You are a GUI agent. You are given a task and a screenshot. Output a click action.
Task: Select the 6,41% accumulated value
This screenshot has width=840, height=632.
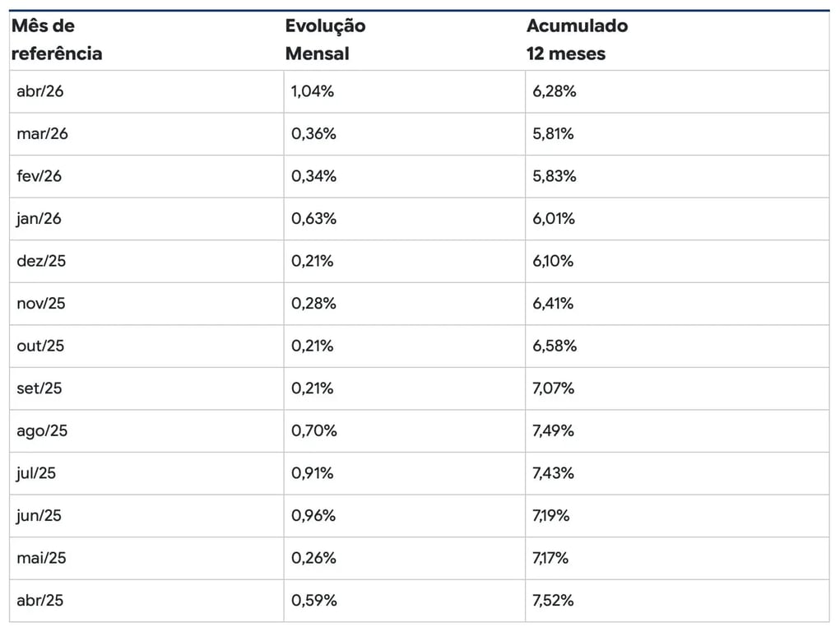555,304
